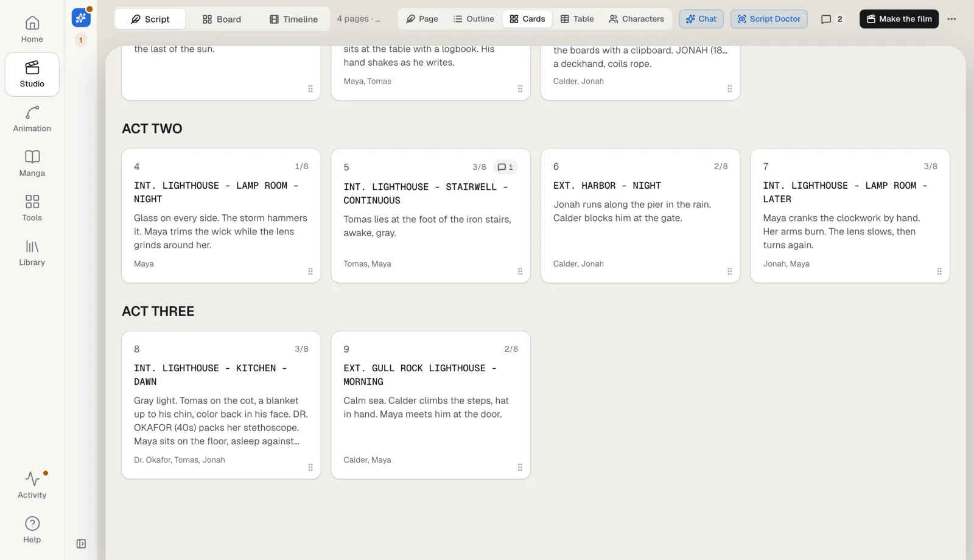The width and height of the screenshot is (974, 560).
Task: Click the blue sparkle assistant icon
Action: [81, 18]
